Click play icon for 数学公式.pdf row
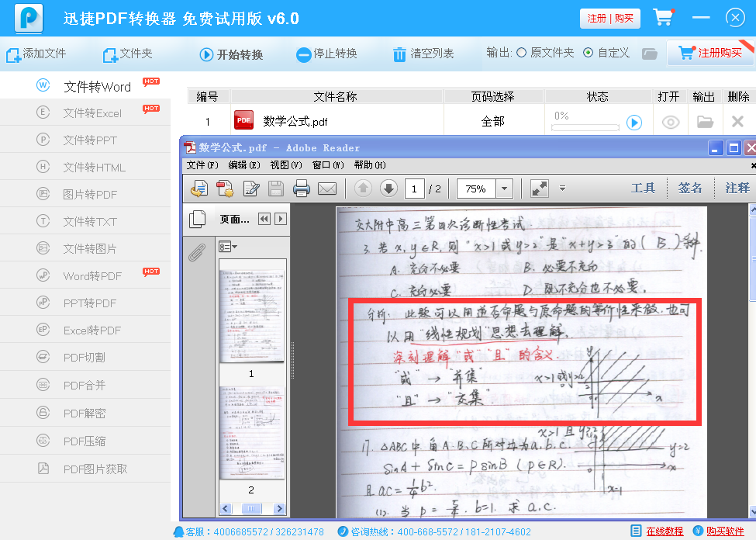The width and height of the screenshot is (756, 540). point(634,123)
